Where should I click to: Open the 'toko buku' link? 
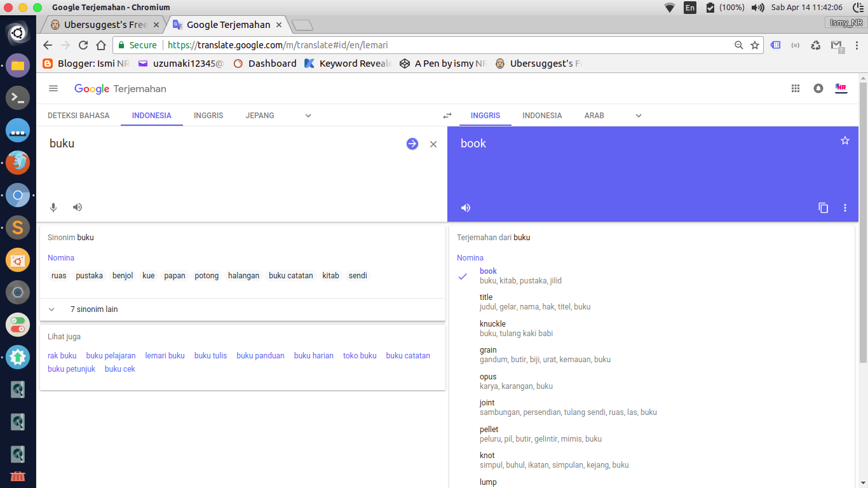click(360, 356)
